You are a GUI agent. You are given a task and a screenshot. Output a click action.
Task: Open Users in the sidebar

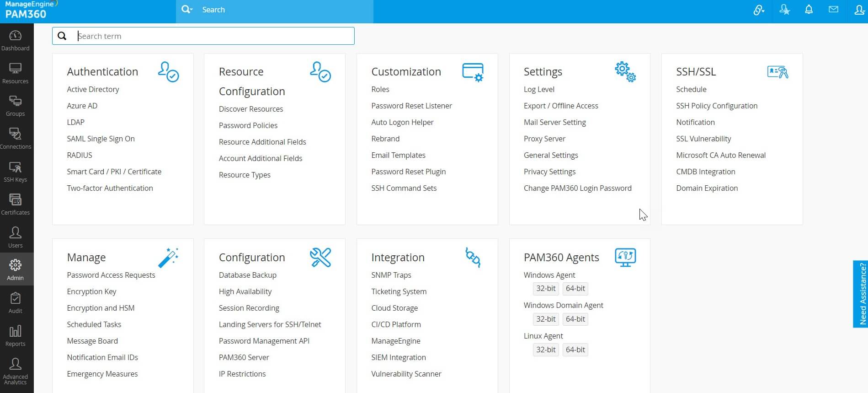coord(16,237)
